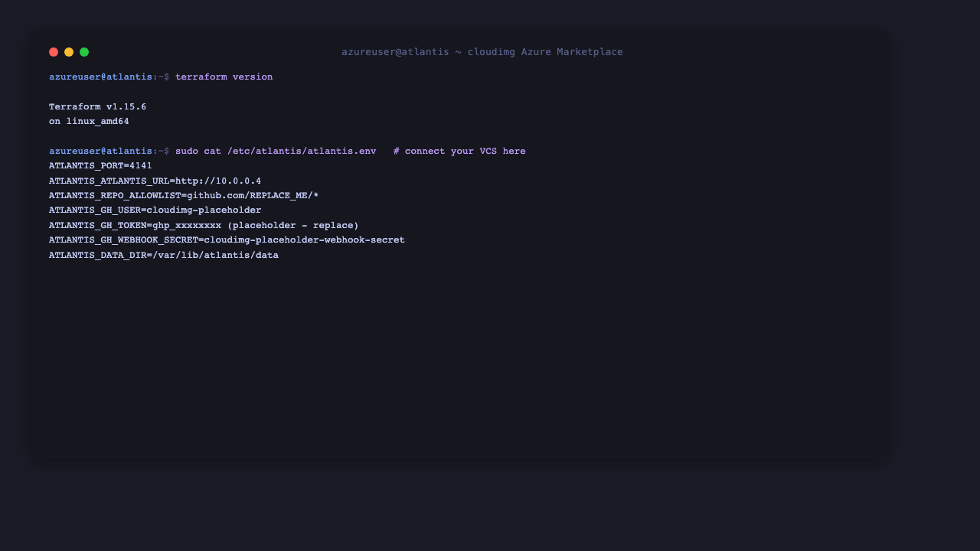Click the 'Terraform v1.15.6' output line
The height and width of the screenshot is (551, 980).
click(97, 107)
